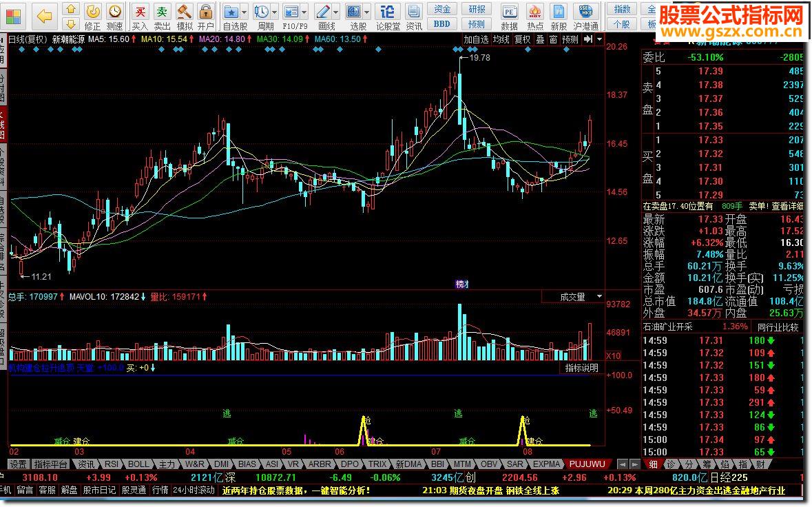
Task: Toggle 预测 on the chart bar
Action: pos(570,39)
